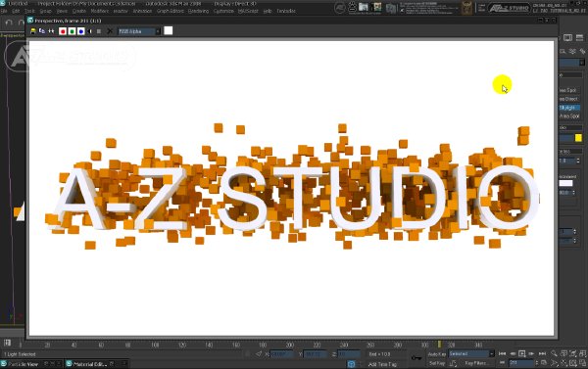This screenshot has width=588, height=369.
Task: Open the Graph Editors menu
Action: tap(171, 11)
